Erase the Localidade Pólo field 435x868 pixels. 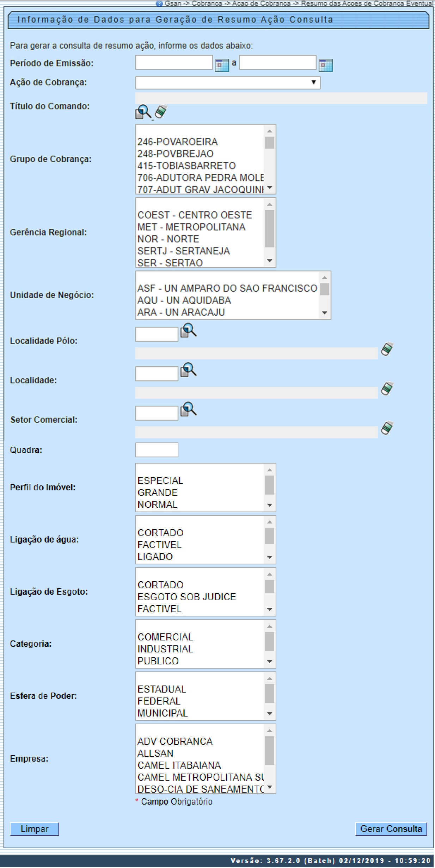[387, 349]
